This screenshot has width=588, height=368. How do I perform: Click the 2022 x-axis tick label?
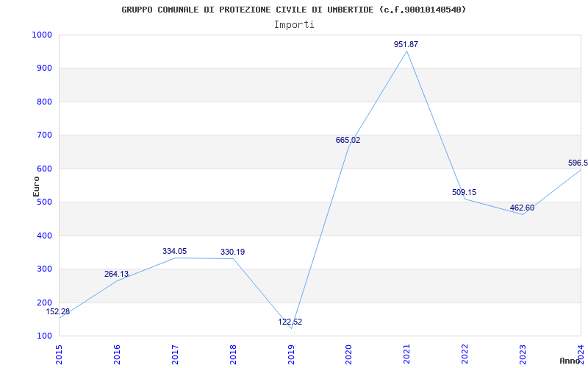coord(465,354)
